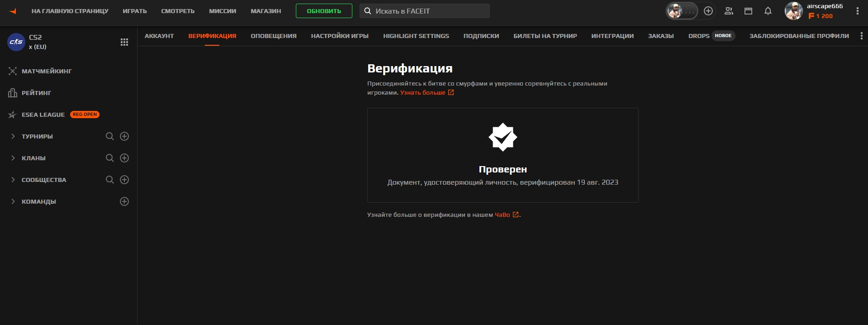Screen dimensions: 868x325
Task: Open the Матчмейкинг sidebar item
Action: point(47,71)
